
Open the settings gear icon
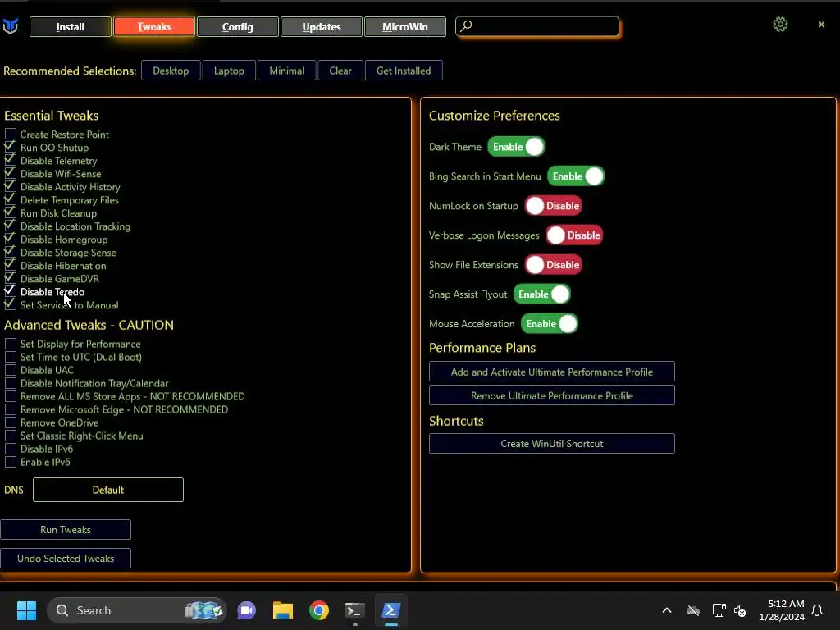780,25
